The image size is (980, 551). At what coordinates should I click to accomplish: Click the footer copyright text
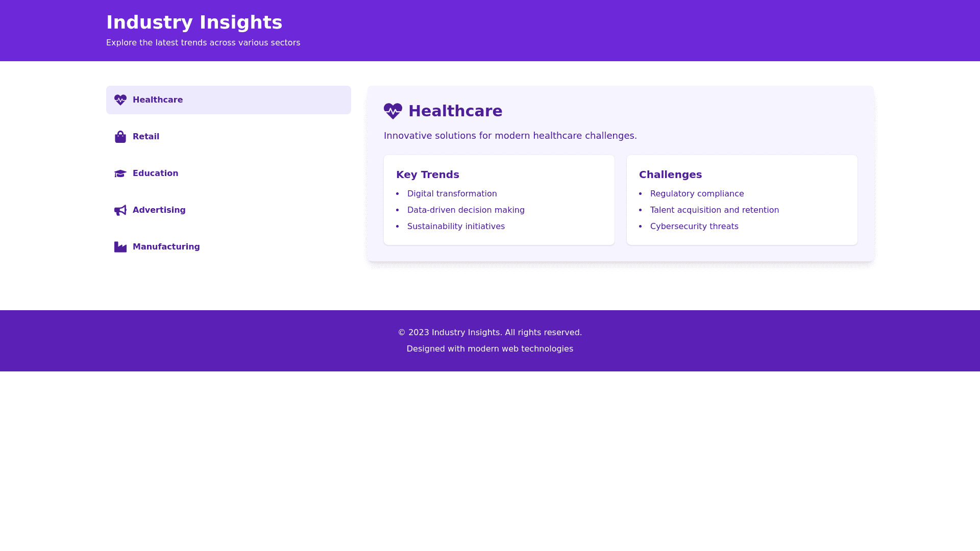pyautogui.click(x=490, y=333)
